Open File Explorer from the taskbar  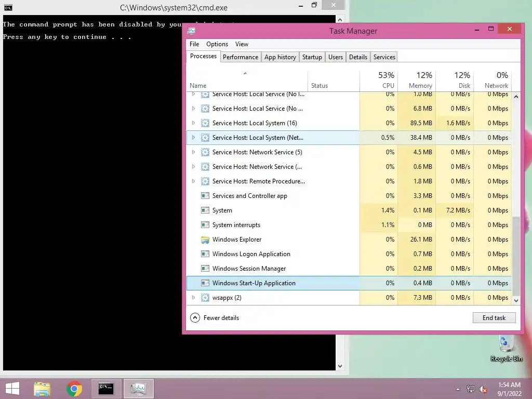click(x=42, y=389)
